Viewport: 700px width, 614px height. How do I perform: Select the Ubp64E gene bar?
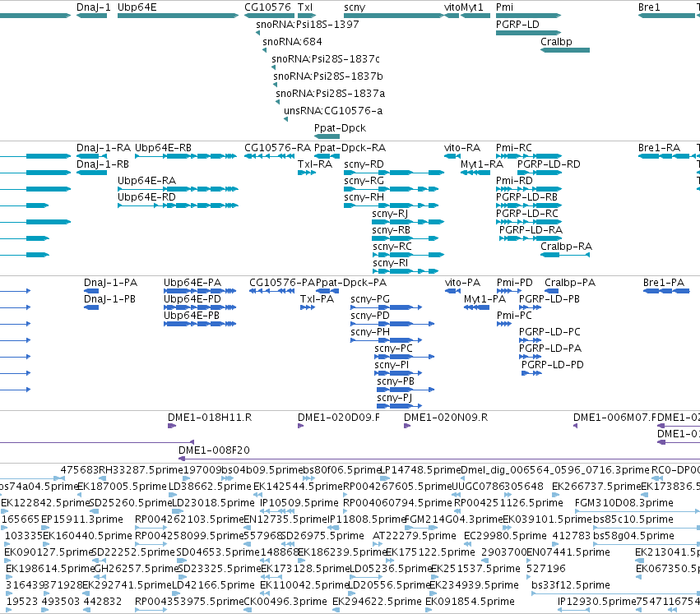point(178,16)
